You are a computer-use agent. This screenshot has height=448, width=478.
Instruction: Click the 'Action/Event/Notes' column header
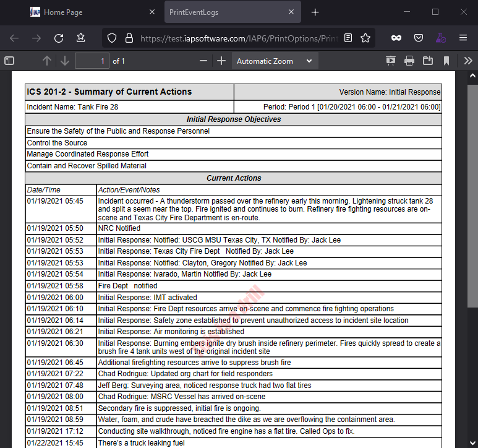(x=129, y=190)
